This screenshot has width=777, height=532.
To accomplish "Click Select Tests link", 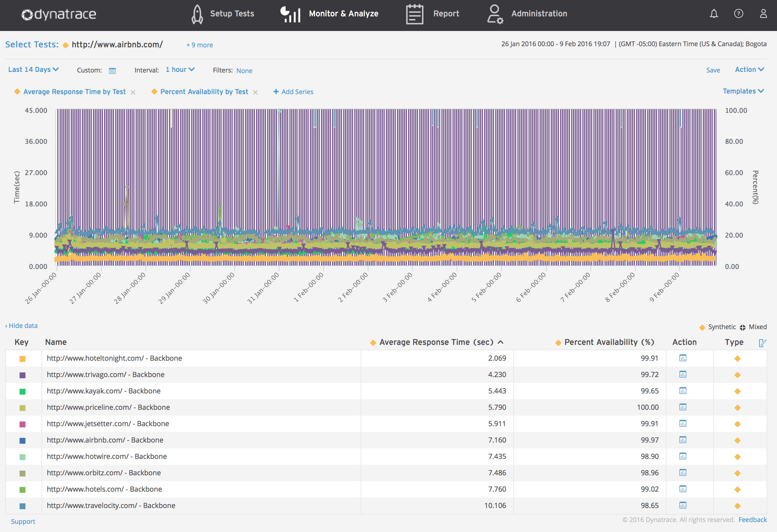I will [32, 44].
